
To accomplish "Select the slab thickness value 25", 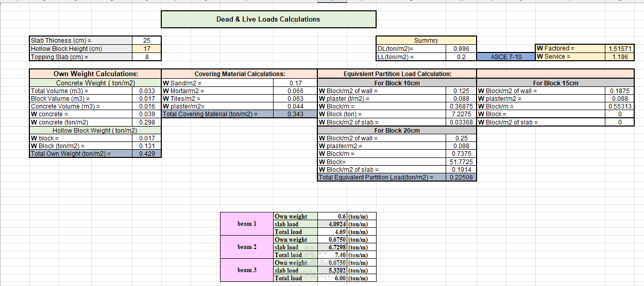I will click(x=147, y=40).
